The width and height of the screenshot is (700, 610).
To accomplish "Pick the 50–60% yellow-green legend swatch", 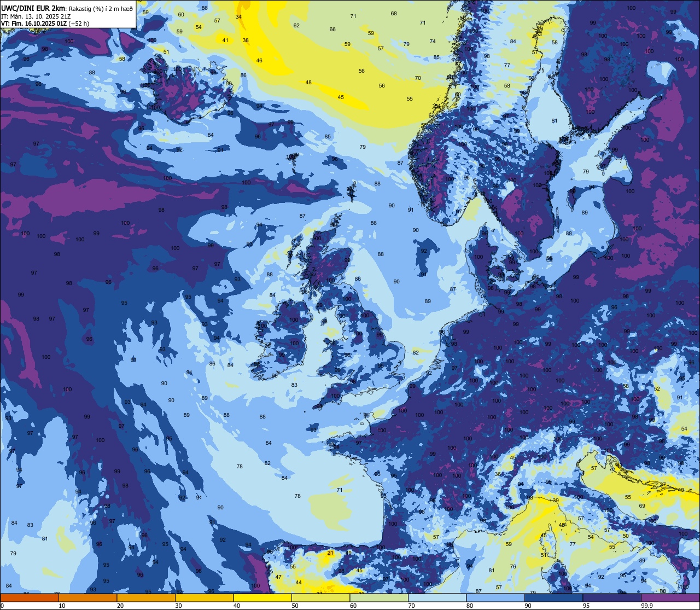I will [x=320, y=597].
